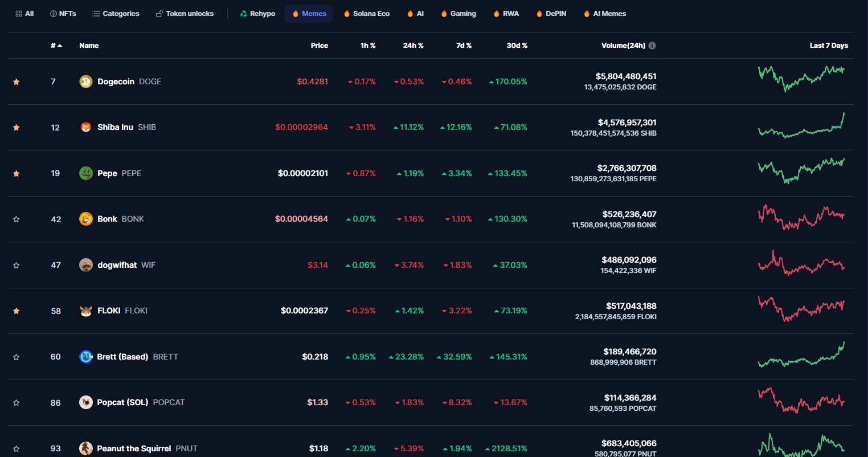868x457 pixels.
Task: Click the flame icon beside DePIN
Action: coord(539,14)
